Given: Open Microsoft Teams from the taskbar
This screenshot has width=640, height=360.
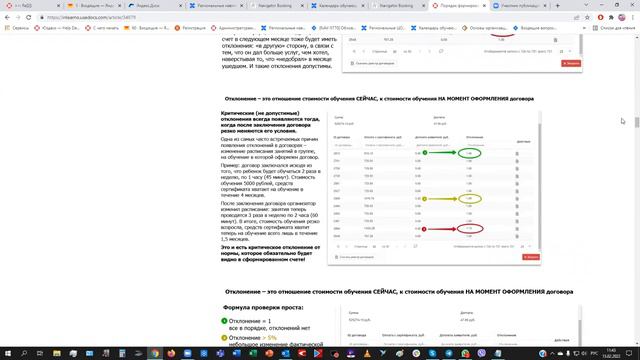Looking at the screenshot, I should [220, 353].
